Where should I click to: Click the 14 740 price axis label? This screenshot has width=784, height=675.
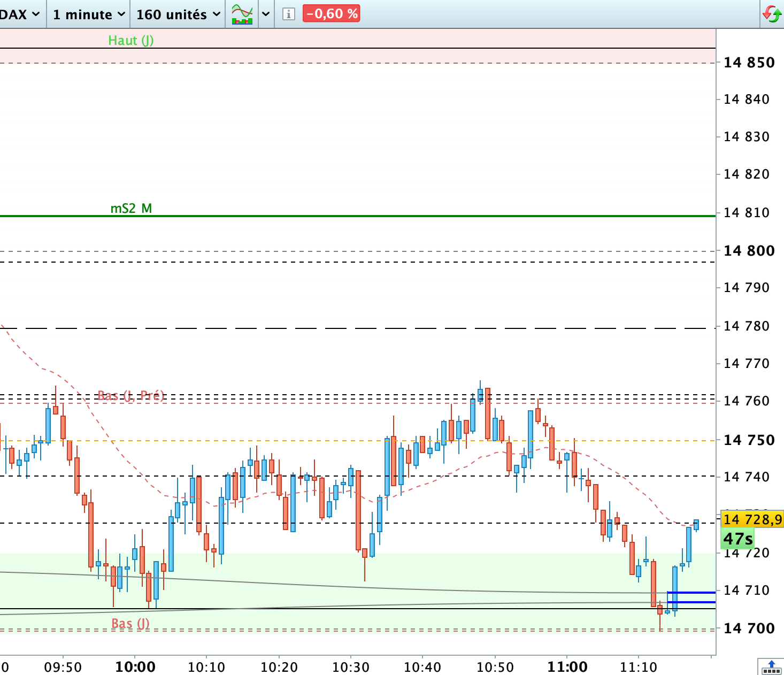(x=747, y=477)
